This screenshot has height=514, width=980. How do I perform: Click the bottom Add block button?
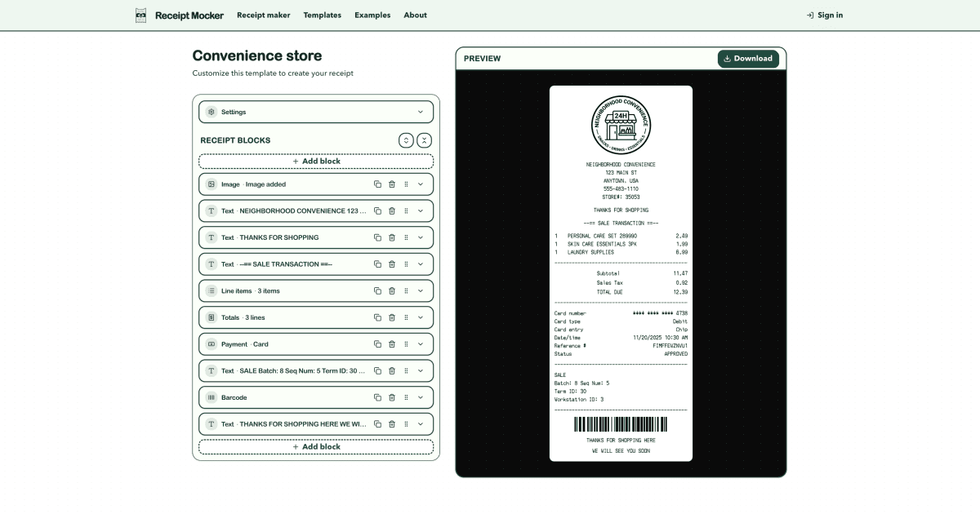(x=316, y=447)
